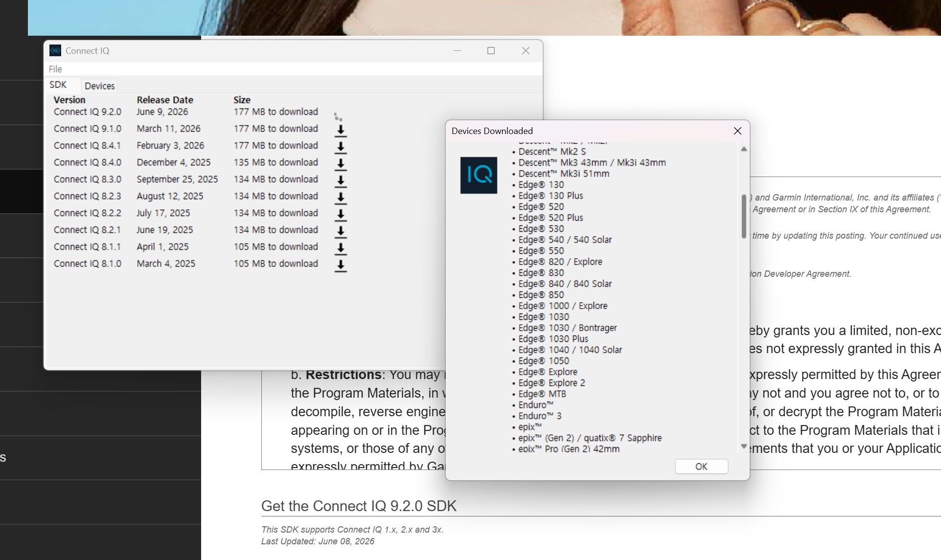Image resolution: width=941 pixels, height=560 pixels.
Task: Click 'Enduro™ 3' in device list
Action: pyautogui.click(x=540, y=416)
